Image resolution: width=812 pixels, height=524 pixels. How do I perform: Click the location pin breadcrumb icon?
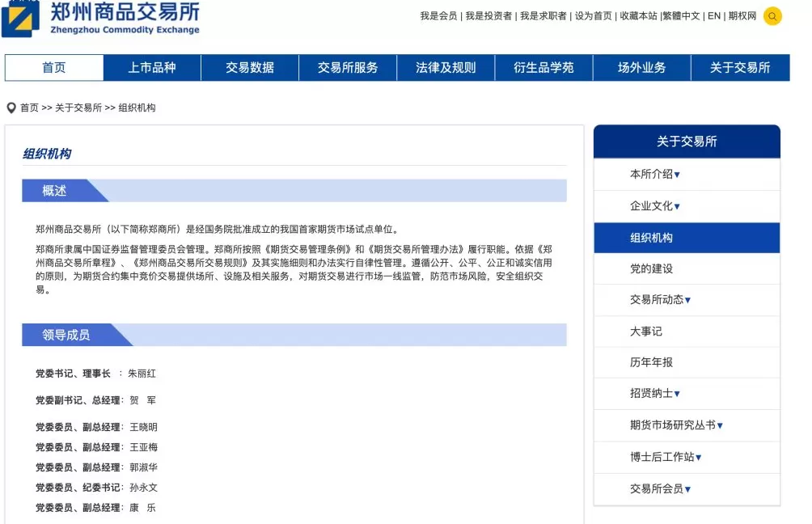pyautogui.click(x=10, y=106)
